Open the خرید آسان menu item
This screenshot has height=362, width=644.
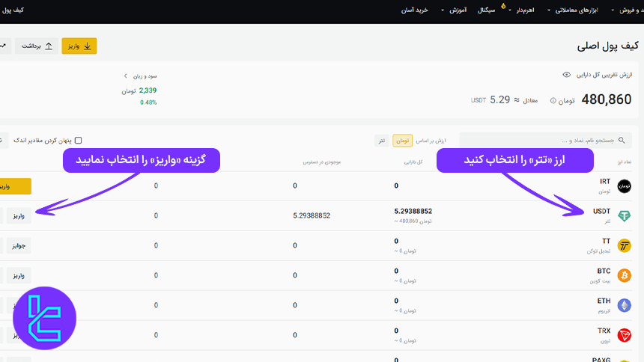414,10
